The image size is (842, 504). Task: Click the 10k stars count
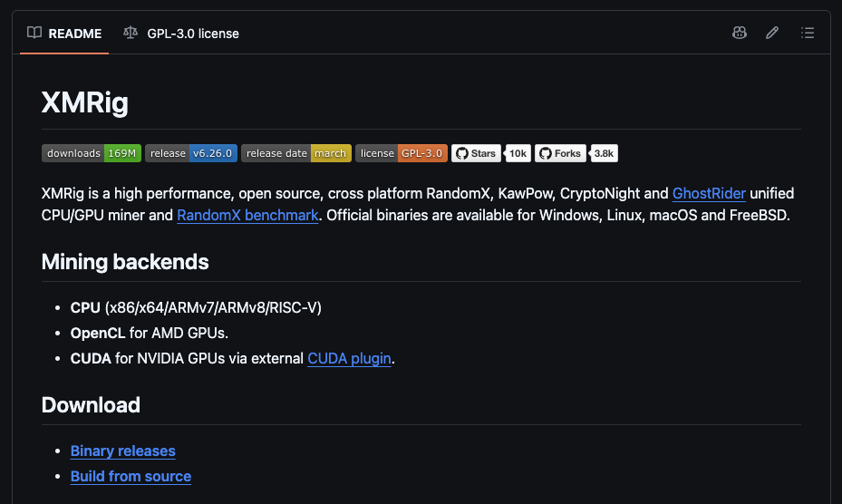pos(518,153)
